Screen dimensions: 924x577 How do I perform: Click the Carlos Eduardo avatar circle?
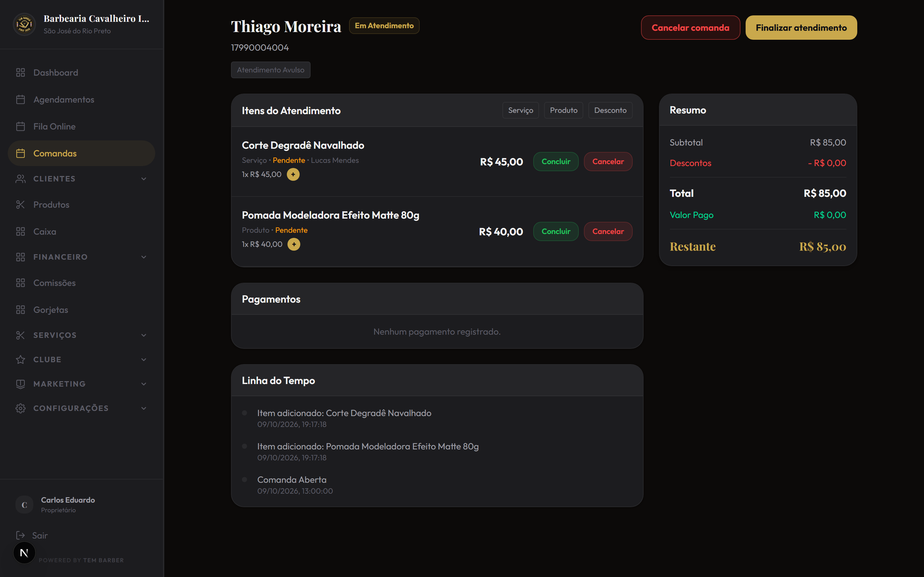(24, 505)
